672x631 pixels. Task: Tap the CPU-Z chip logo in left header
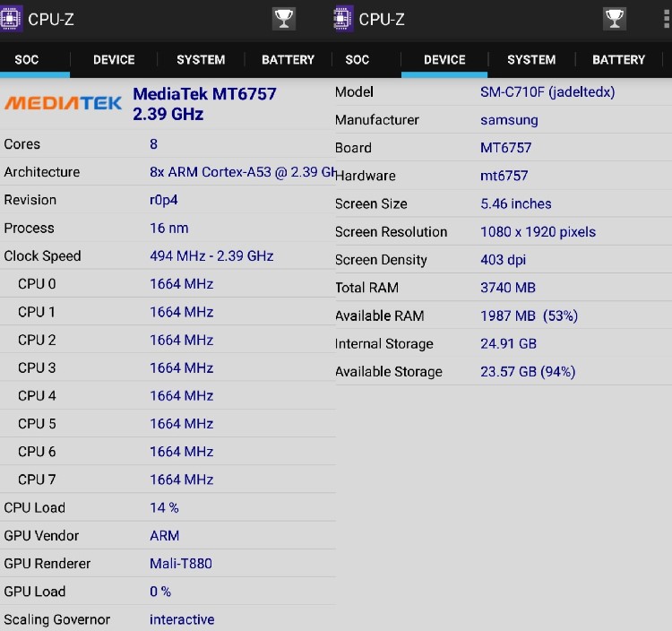[11, 19]
